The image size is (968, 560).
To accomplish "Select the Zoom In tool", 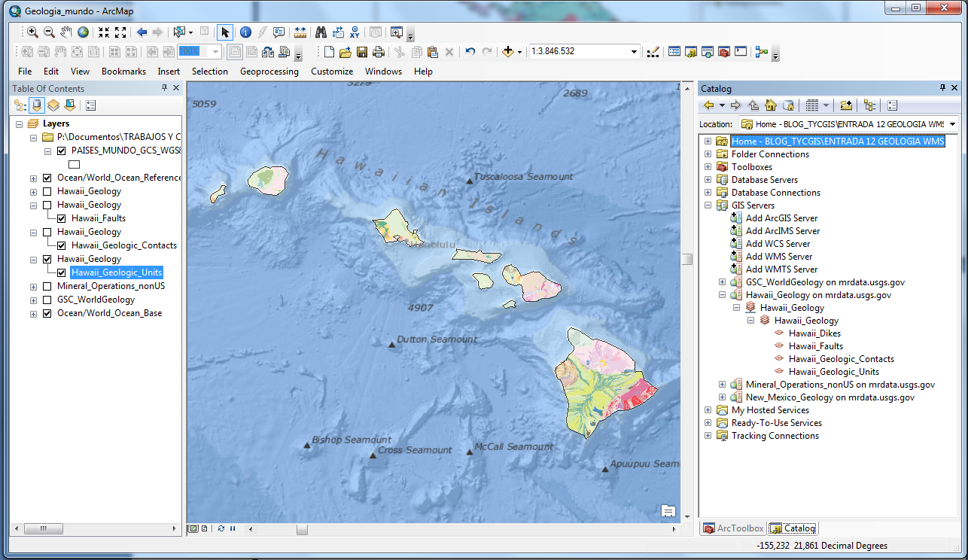I will click(x=32, y=32).
